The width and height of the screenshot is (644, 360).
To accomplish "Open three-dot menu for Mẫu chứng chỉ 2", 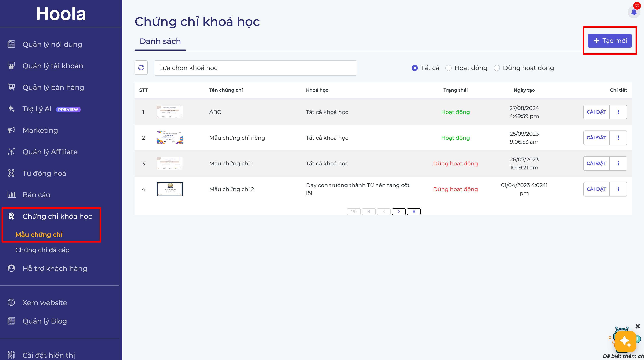I will (x=618, y=189).
